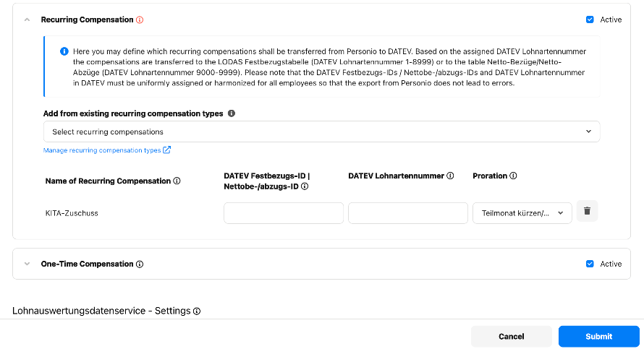644x349 pixels.
Task: Open Select recurring compensations dropdown
Action: pyautogui.click(x=321, y=132)
